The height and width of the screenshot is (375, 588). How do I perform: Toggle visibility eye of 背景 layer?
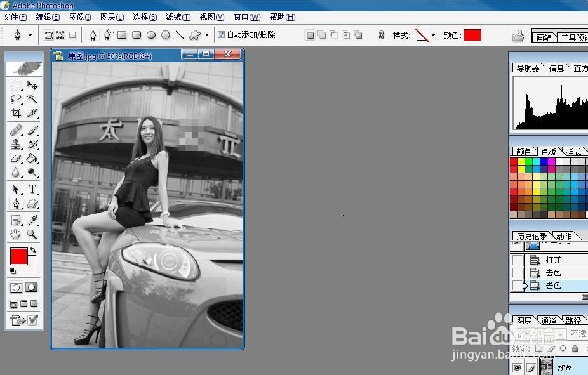(517, 367)
